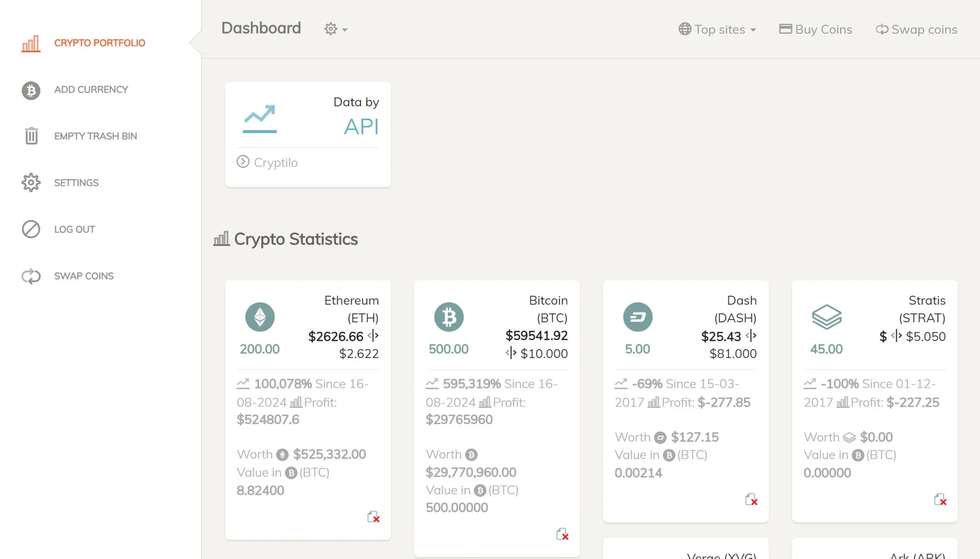Select SWAP COINS sidebar label
Screen dimensions: 980x559
pyautogui.click(x=84, y=276)
